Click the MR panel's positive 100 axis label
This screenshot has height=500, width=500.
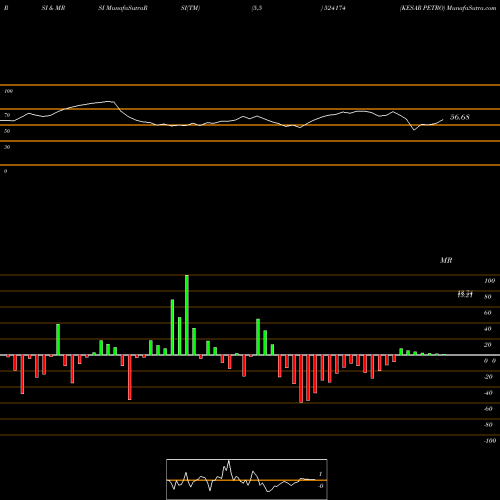click(x=489, y=281)
